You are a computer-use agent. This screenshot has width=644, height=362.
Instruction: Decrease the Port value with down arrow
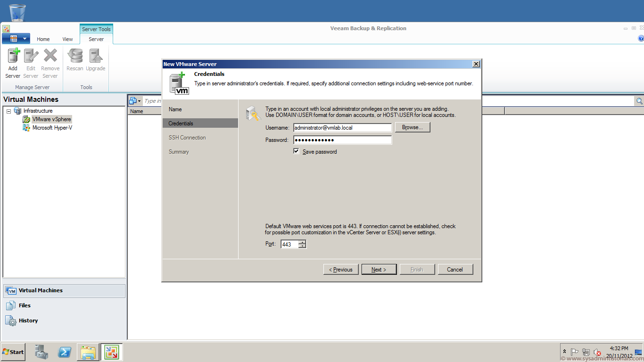click(302, 246)
